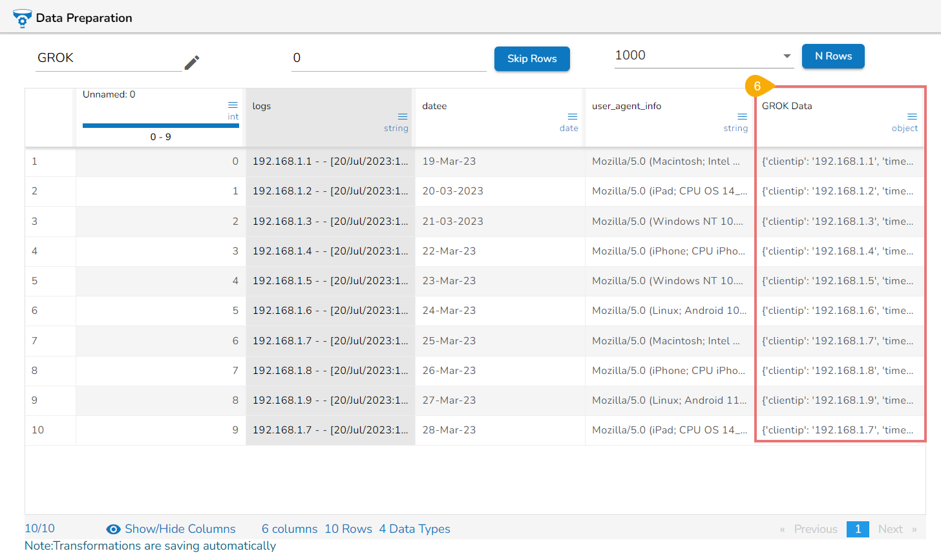Click the 4 Data Types summary link
This screenshot has height=560, width=941.
pos(415,529)
